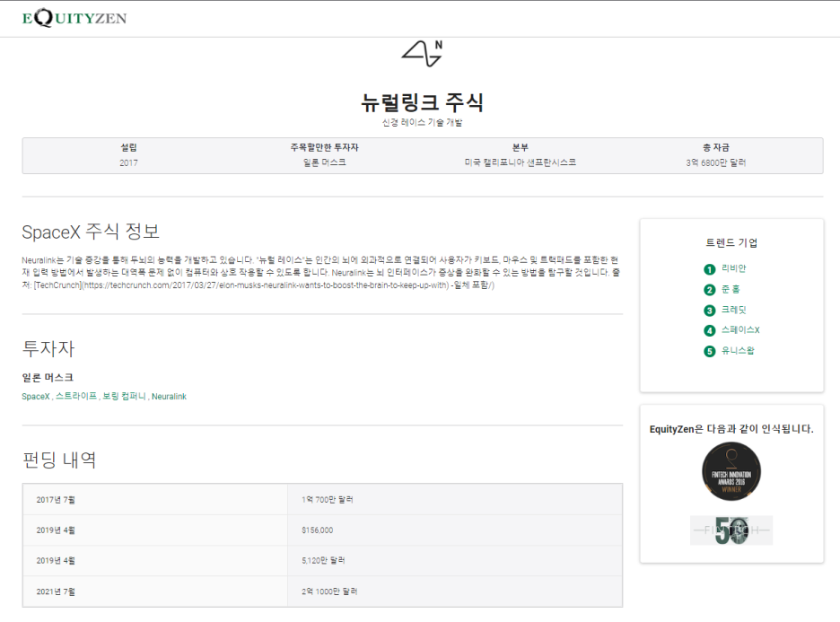
Task: Click total funding value 3억 6800만 달러
Action: [x=716, y=162]
